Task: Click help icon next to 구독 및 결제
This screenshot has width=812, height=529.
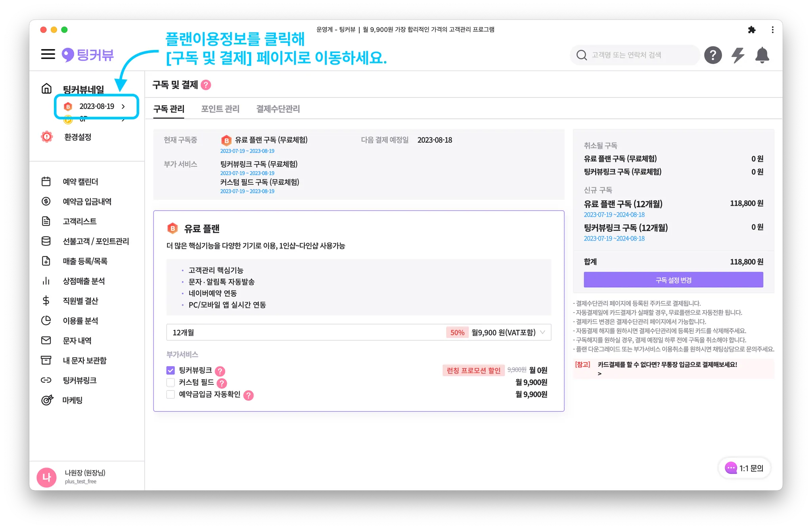Action: pyautogui.click(x=206, y=85)
